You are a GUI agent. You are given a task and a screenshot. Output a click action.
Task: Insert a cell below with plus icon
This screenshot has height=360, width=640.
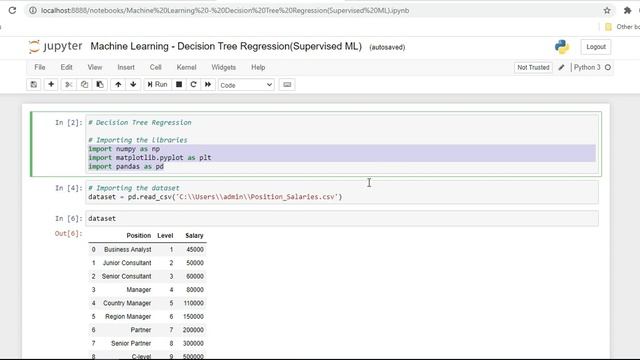pos(51,84)
